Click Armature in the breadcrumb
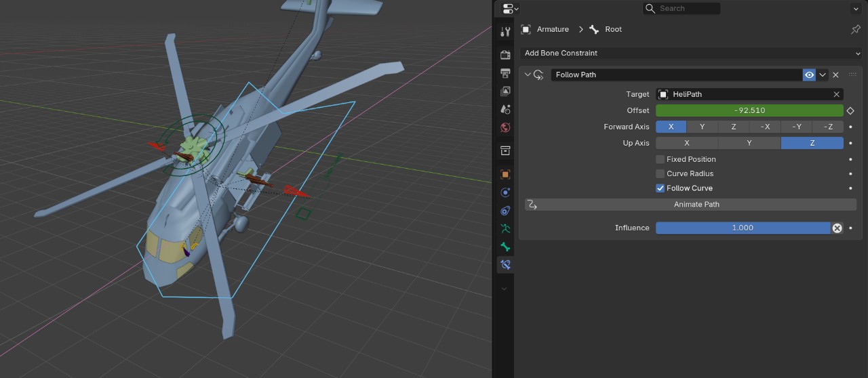This screenshot has height=378, width=868. pyautogui.click(x=553, y=30)
